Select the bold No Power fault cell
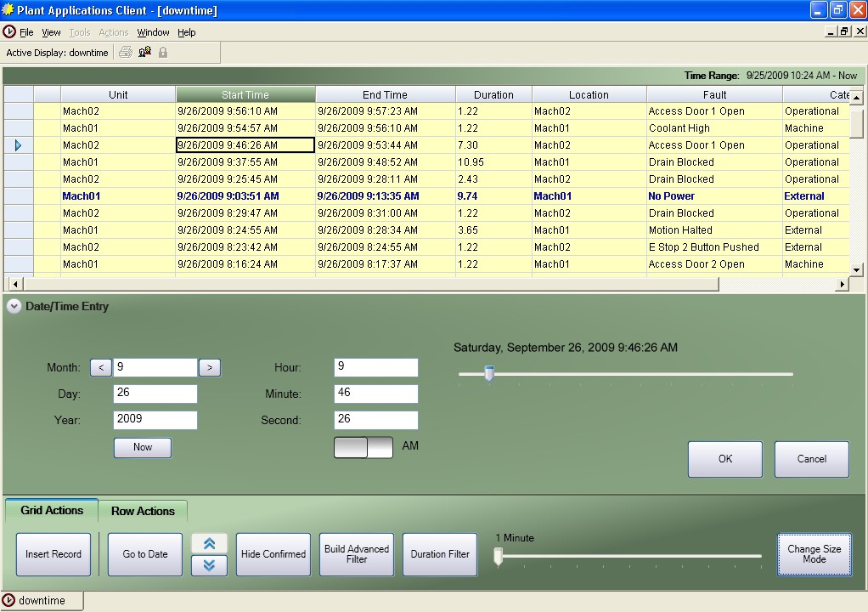This screenshot has height=612, width=868. click(714, 196)
